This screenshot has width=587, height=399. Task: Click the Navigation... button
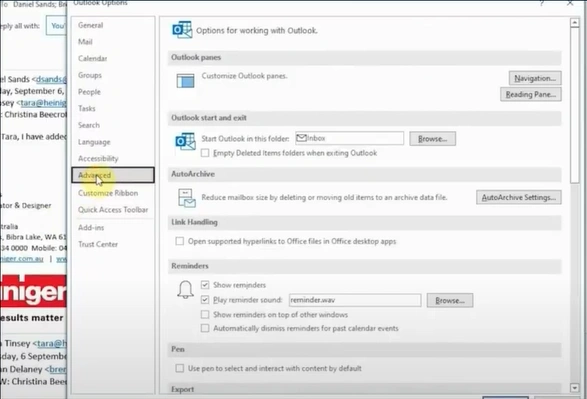535,78
